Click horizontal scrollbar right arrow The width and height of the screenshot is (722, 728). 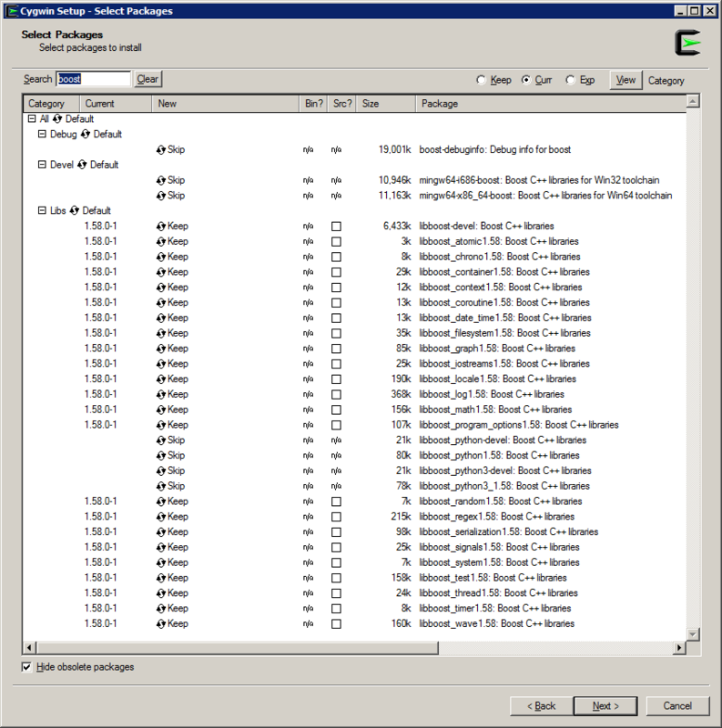[679, 648]
